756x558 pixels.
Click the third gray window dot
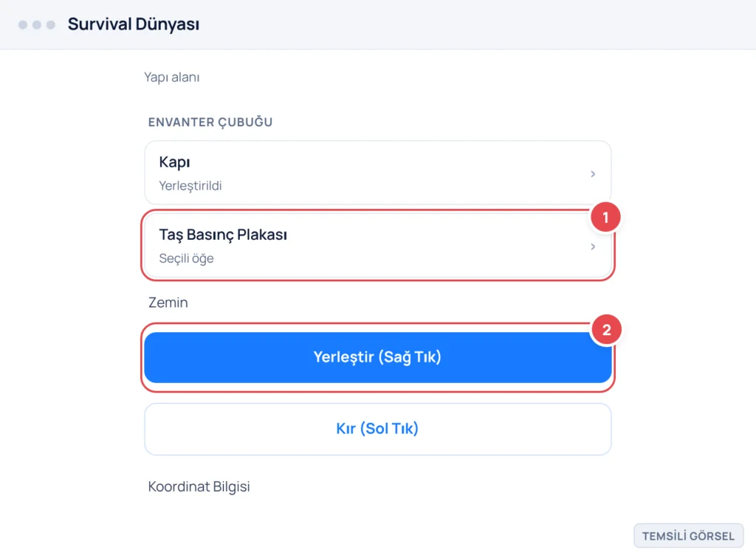(x=51, y=24)
